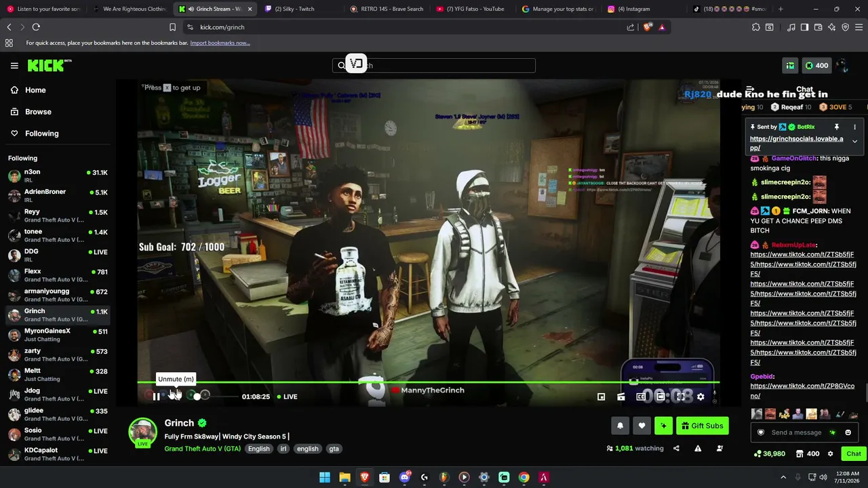Jump to LIVE in the player
This screenshot has height=488, width=868.
287,396
